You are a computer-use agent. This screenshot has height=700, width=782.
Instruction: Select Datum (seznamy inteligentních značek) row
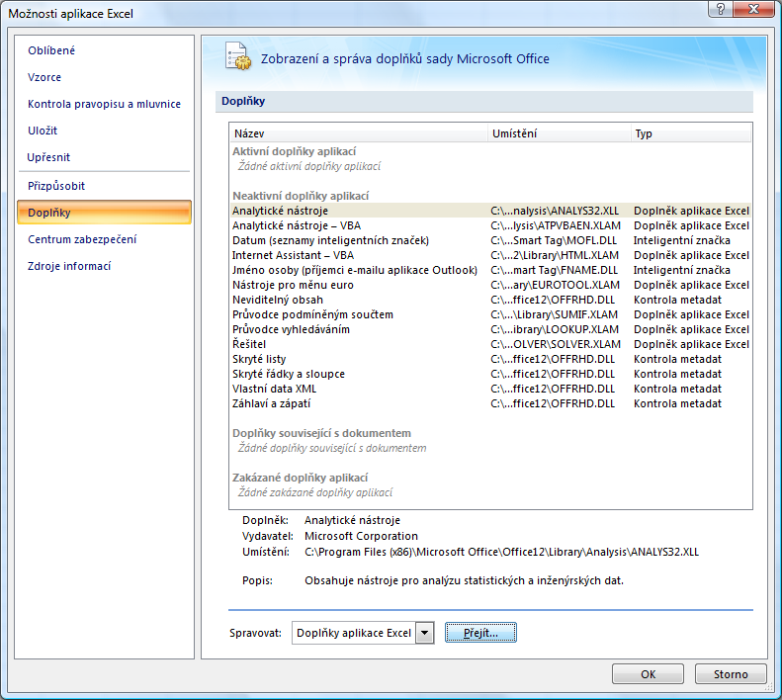[490, 240]
